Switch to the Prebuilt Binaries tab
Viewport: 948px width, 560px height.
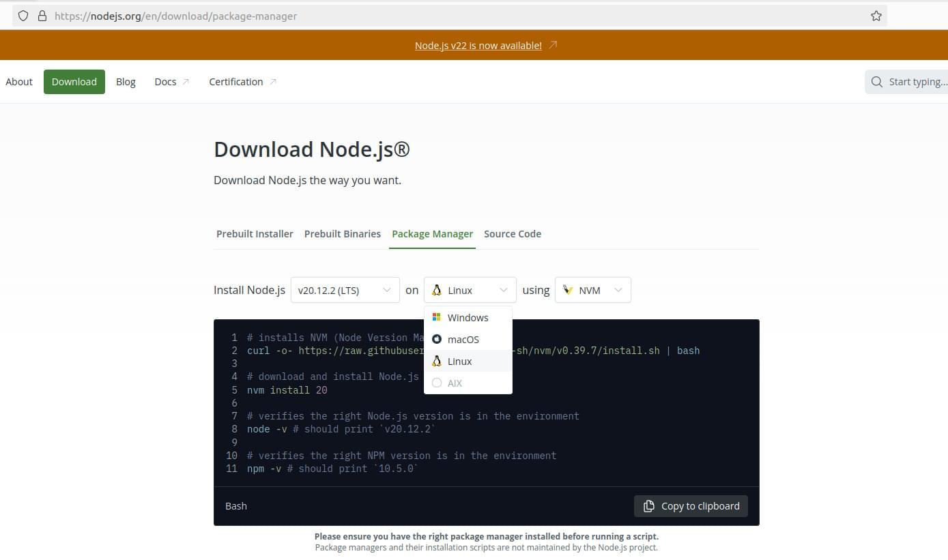[343, 234]
